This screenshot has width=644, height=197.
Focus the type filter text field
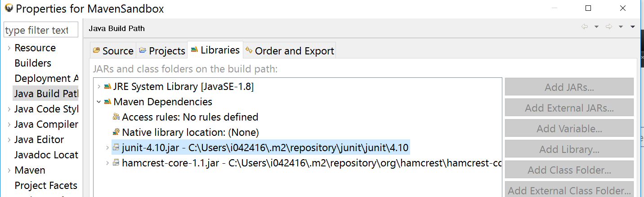click(x=40, y=30)
